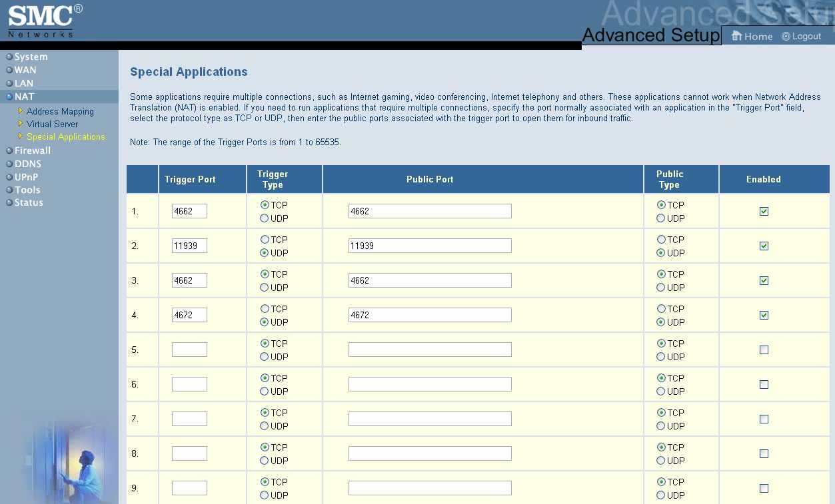Screen dimensions: 835x504
Task: Uncheck Enabled checkbox for row 3
Action: tap(764, 280)
